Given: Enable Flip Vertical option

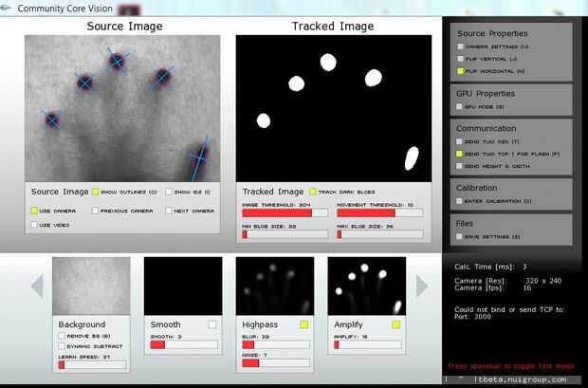Looking at the screenshot, I should coord(461,59).
